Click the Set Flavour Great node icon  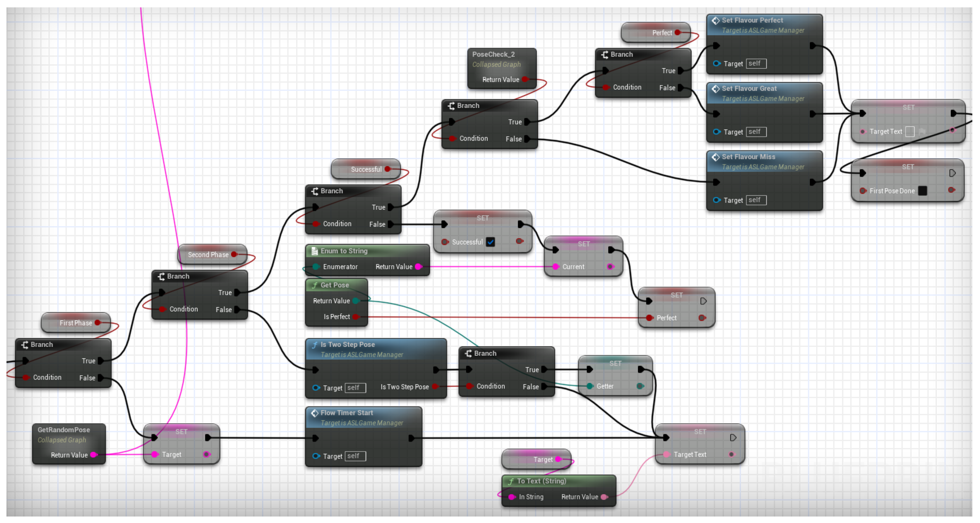(x=715, y=89)
